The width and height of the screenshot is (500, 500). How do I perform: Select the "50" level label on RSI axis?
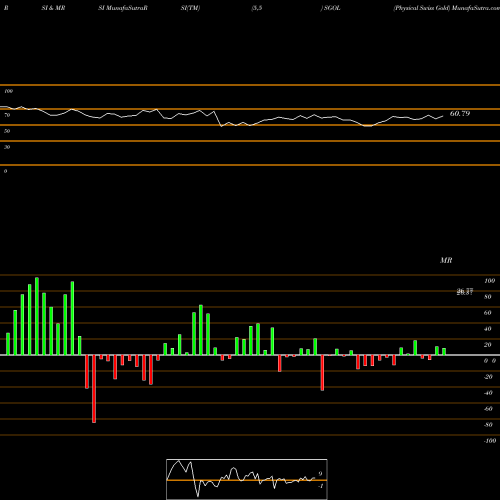(x=7, y=131)
